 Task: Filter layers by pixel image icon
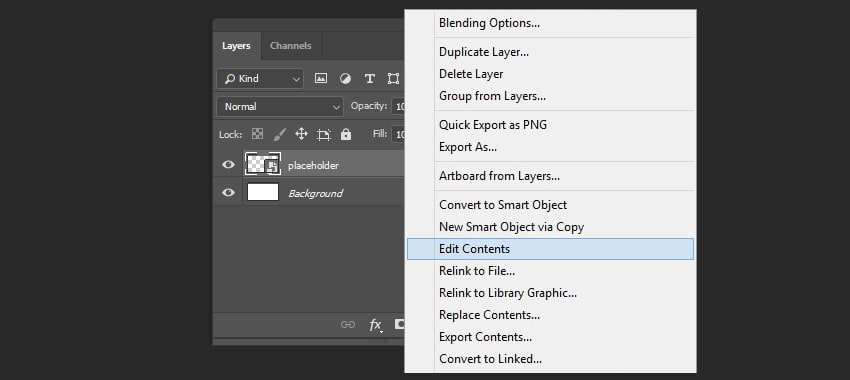click(x=321, y=79)
